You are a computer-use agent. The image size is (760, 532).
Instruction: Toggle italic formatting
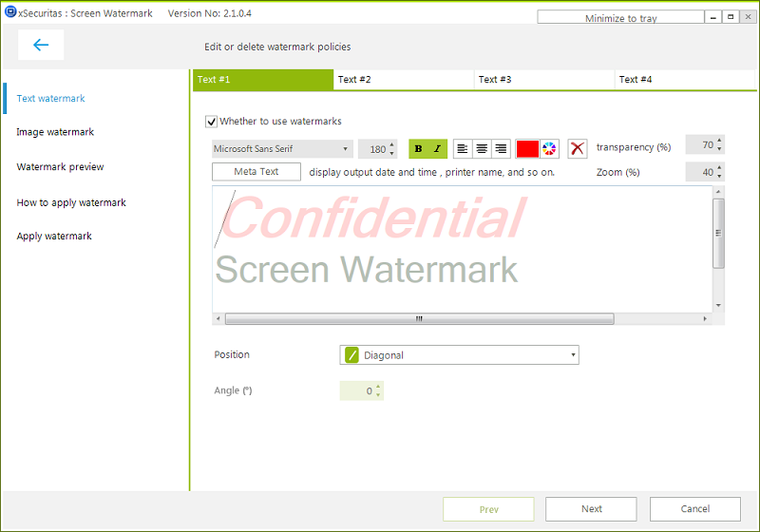coord(437,149)
